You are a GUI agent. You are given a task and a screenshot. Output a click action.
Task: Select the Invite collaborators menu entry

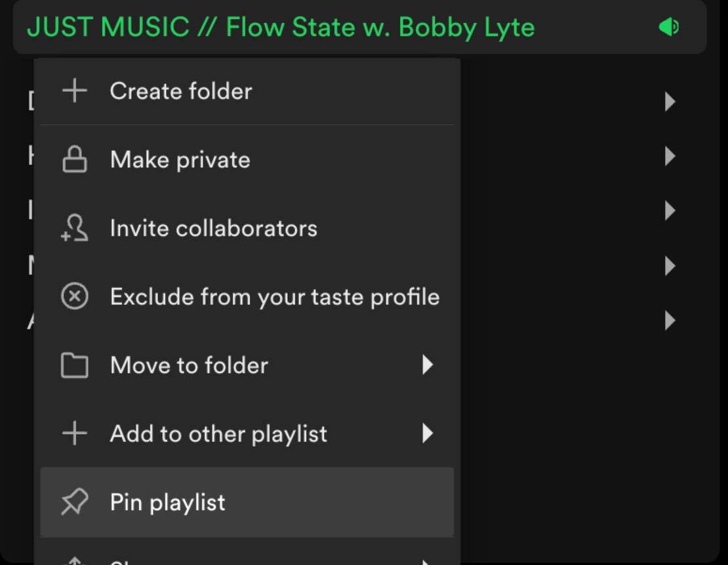213,229
